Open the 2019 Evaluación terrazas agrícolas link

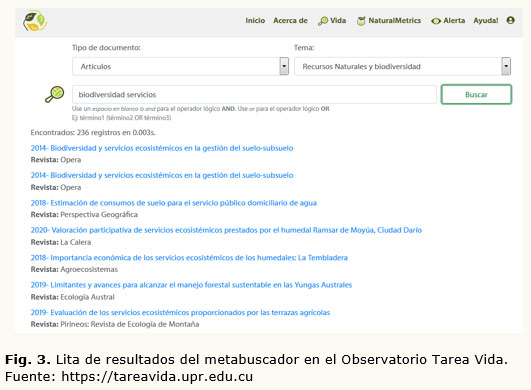click(180, 312)
